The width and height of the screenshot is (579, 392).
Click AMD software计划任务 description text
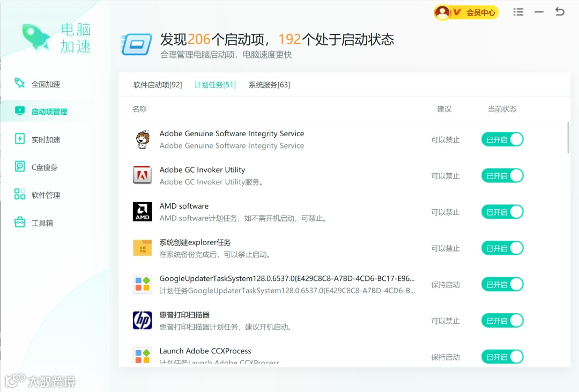[x=244, y=218]
